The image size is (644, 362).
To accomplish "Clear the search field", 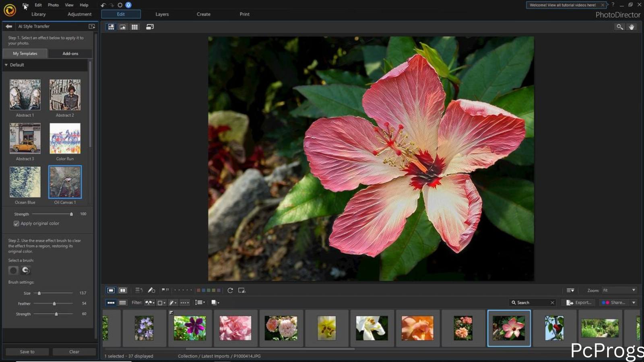I will coord(552,302).
